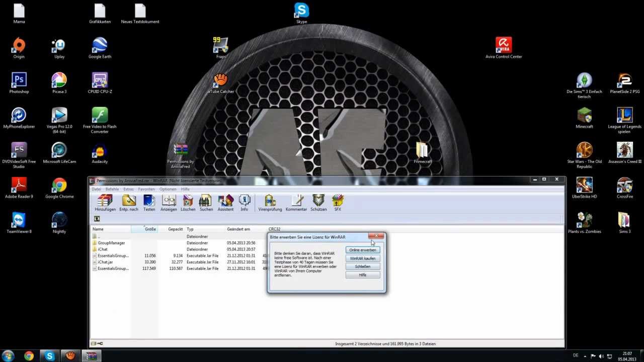Click the Virenprüfung toolbar icon
The height and width of the screenshot is (362, 644).
(x=270, y=203)
